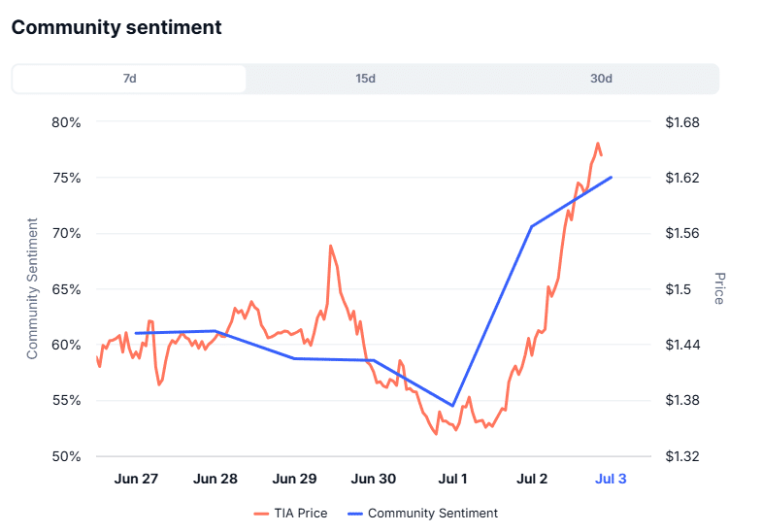Select Jul 2 on the x-axis
Image resolution: width=762 pixels, height=532 pixels.
tap(532, 479)
